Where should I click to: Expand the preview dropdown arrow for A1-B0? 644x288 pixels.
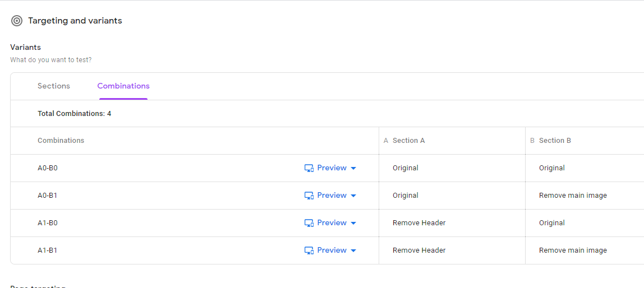(x=353, y=223)
